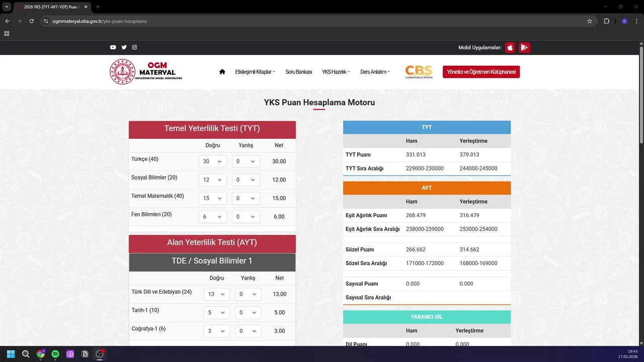Open the CBS Coğrafi Bilgi Sistemi logo
Screen dimensions: 644x362
pos(419,72)
